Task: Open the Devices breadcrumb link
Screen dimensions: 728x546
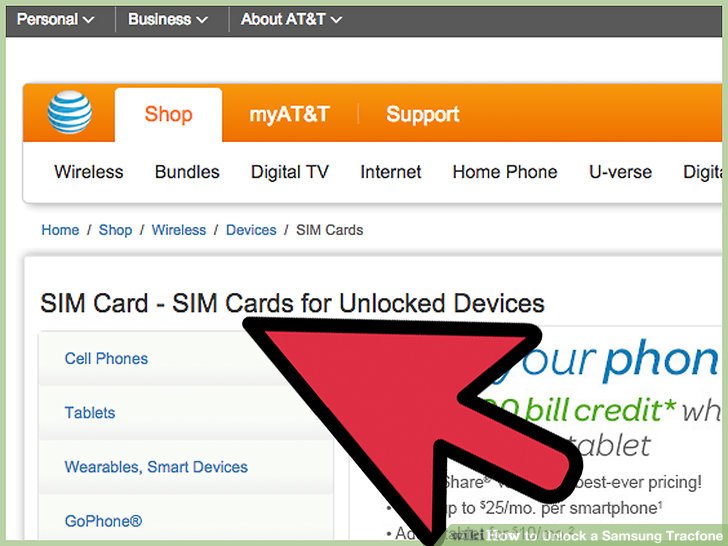Action: (251, 230)
